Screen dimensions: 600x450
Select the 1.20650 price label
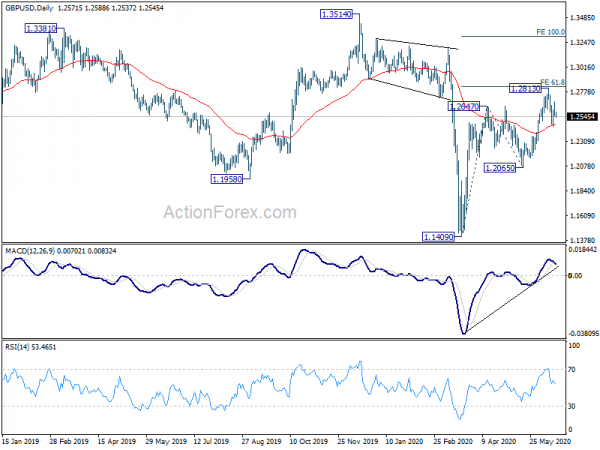point(500,168)
